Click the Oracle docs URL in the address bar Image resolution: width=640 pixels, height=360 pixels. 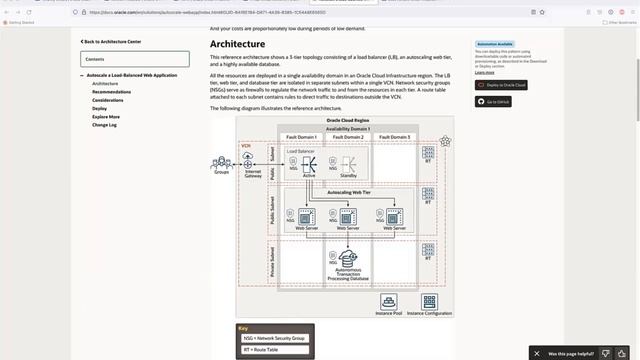click(207, 12)
